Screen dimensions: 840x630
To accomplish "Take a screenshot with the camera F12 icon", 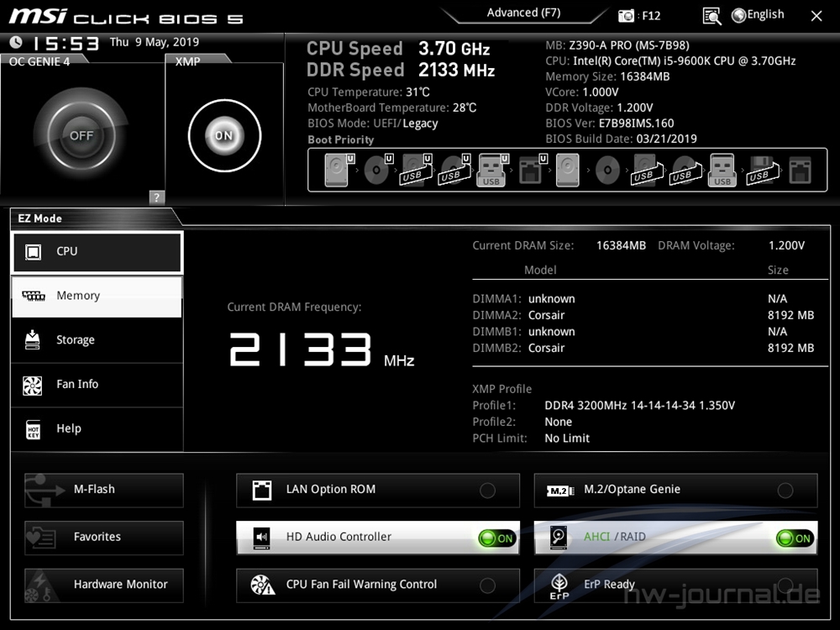I will click(x=626, y=15).
